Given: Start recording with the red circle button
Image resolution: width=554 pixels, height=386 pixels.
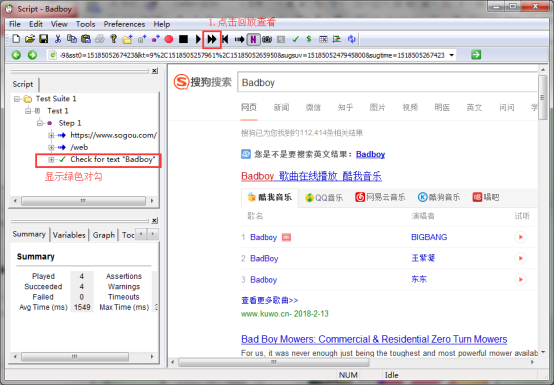Looking at the screenshot, I should pyautogui.click(x=169, y=39).
